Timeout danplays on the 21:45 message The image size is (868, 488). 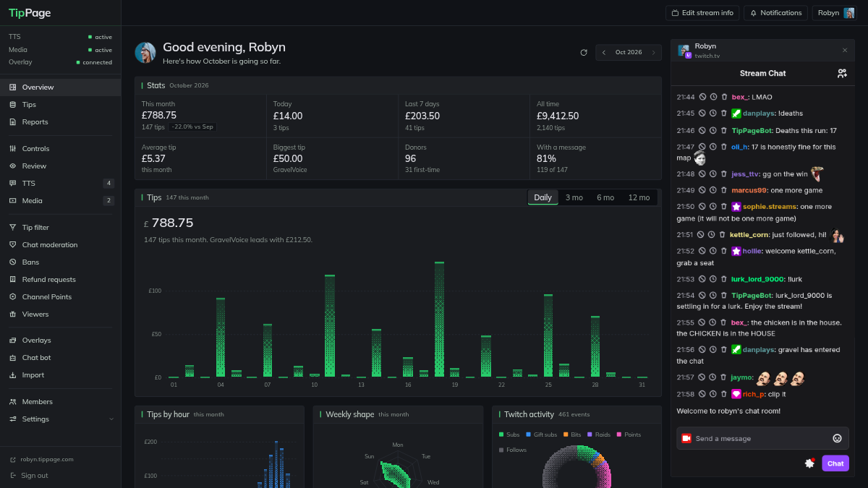click(x=713, y=114)
